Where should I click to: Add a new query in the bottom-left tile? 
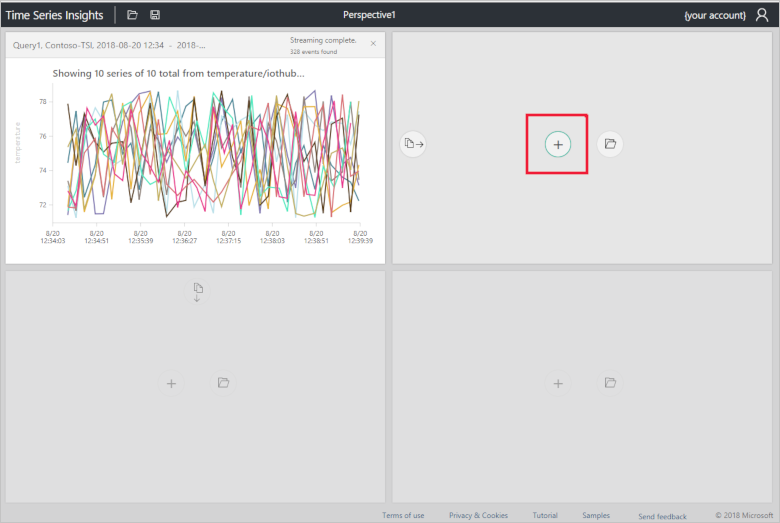point(171,384)
